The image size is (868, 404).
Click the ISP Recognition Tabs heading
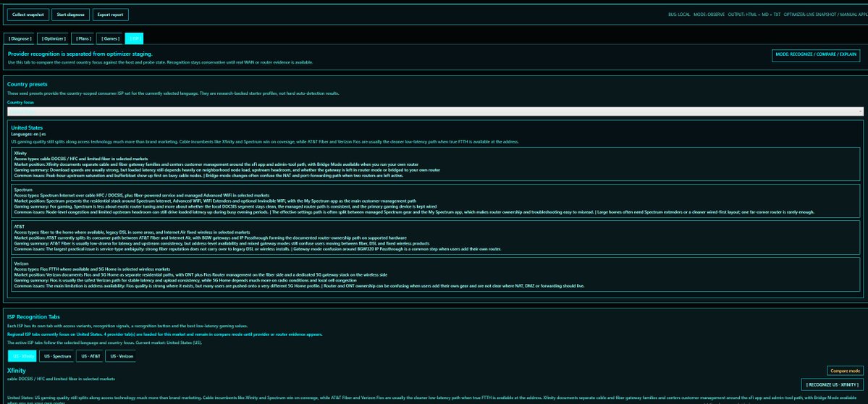click(33, 317)
